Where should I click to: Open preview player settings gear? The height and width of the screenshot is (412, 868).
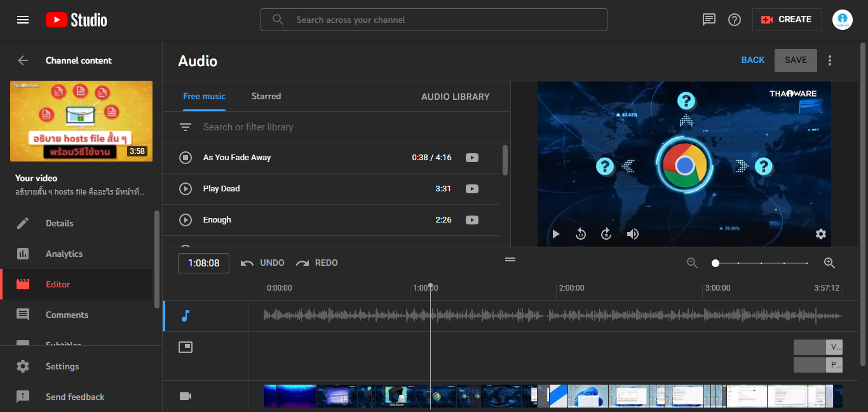[821, 234]
